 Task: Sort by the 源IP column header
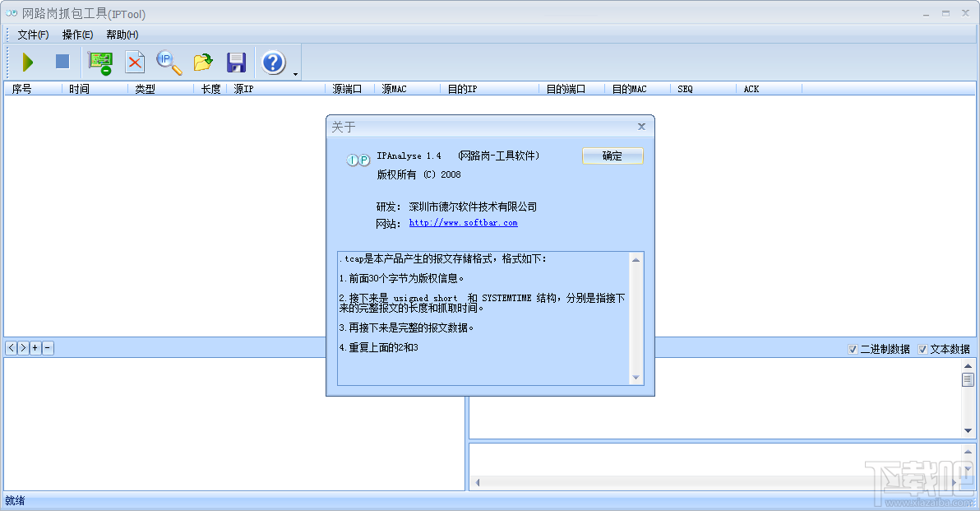(x=276, y=89)
